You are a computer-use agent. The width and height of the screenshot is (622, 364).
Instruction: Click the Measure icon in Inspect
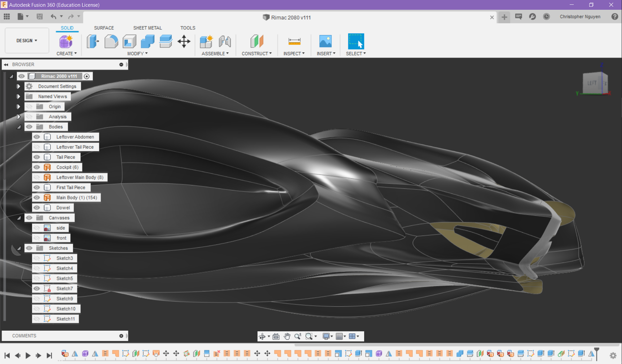pos(294,41)
